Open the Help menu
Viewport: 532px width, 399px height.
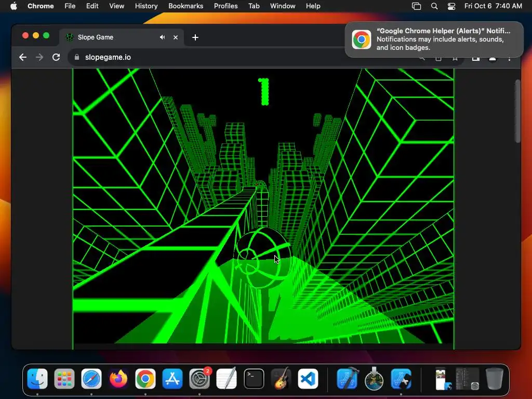(x=313, y=6)
